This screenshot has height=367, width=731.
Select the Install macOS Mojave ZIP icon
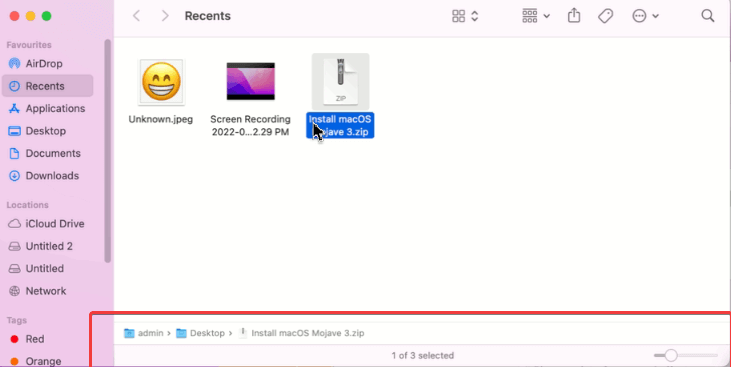[x=340, y=82]
